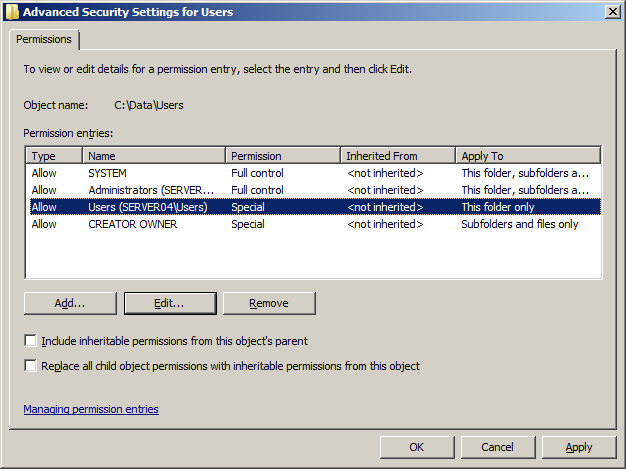
Task: Select the SYSTEM permission entry
Action: click(x=315, y=173)
